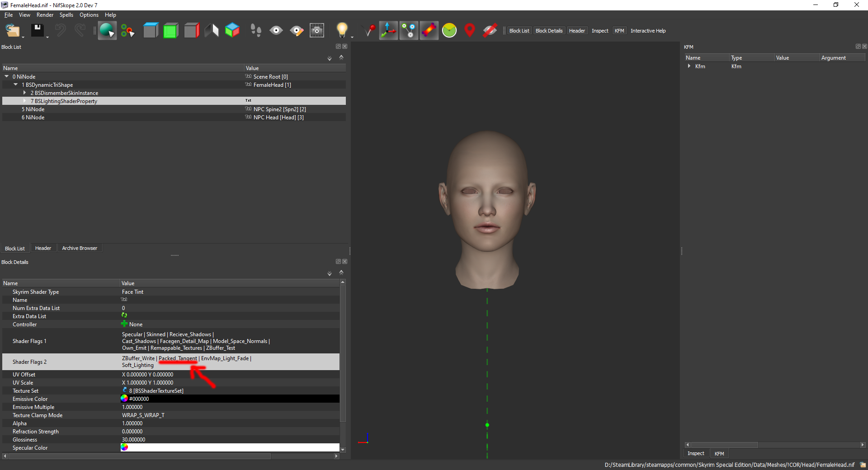
Task: Click the Block Details toolbar button
Action: pos(549,31)
